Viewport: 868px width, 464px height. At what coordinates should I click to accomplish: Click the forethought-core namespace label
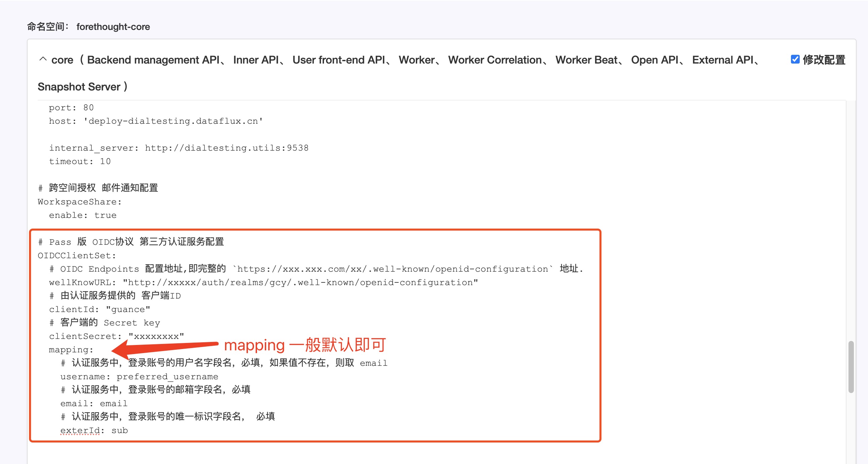pyautogui.click(x=113, y=27)
